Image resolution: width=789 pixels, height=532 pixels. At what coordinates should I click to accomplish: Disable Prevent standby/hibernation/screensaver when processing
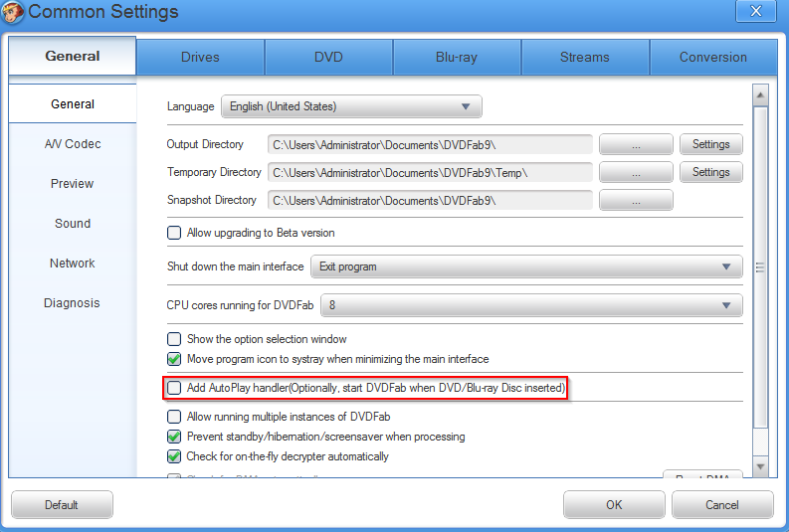(x=174, y=437)
